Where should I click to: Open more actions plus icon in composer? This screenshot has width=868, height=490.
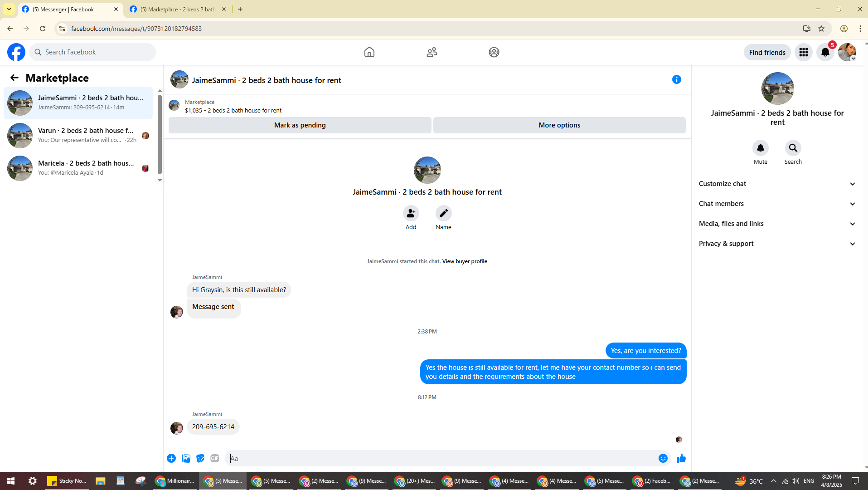point(171,458)
